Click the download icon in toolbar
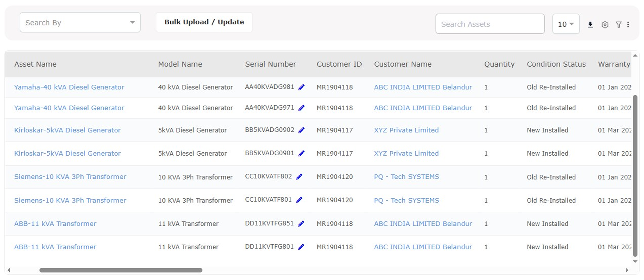Viewport: 644px width, 280px height. coord(590,25)
